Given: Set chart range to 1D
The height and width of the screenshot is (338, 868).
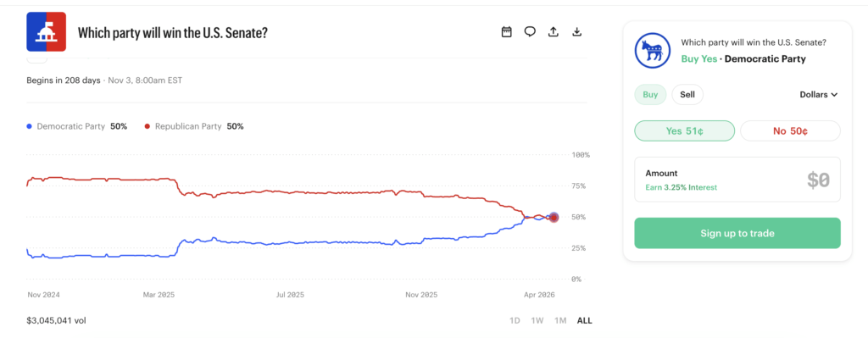Looking at the screenshot, I should click(515, 320).
